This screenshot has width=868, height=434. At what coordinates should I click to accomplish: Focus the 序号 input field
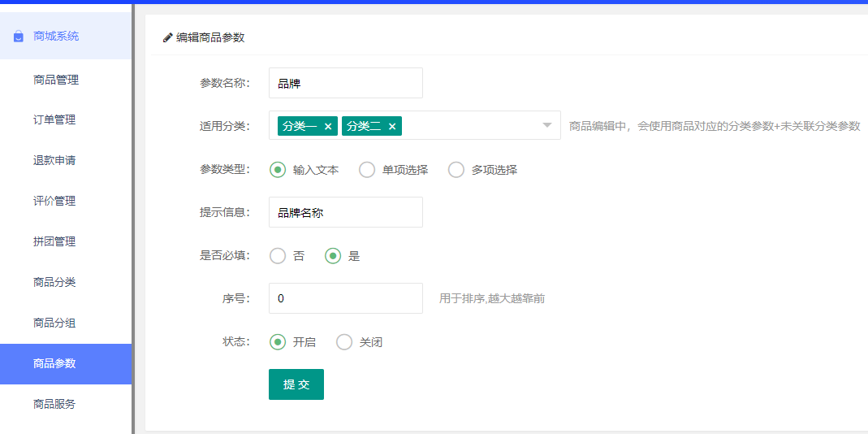pyautogui.click(x=346, y=298)
